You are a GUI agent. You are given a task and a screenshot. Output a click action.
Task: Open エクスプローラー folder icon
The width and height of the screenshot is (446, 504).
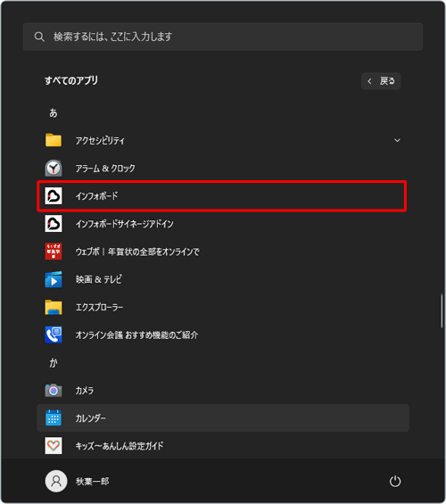[54, 307]
